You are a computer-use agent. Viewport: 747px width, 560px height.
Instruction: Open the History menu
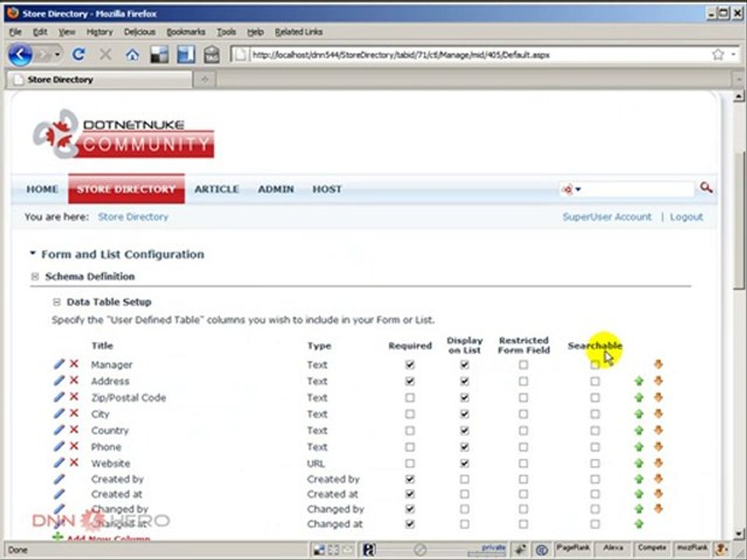100,32
